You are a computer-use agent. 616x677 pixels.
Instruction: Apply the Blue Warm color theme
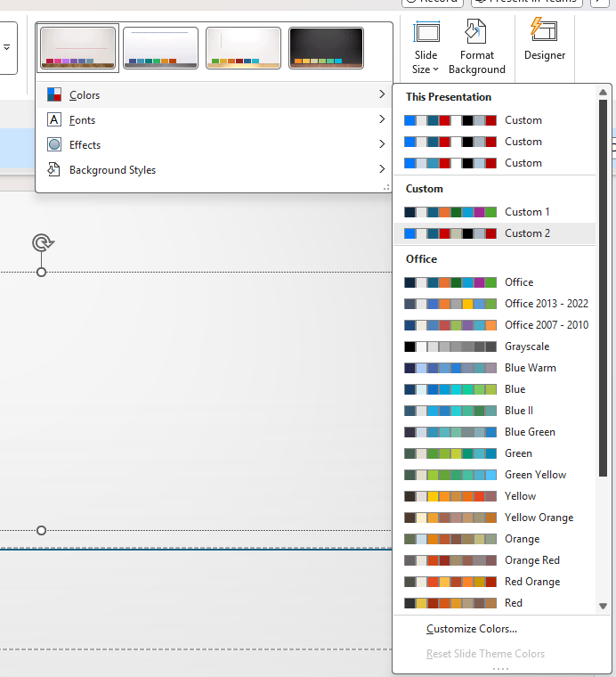(495, 368)
